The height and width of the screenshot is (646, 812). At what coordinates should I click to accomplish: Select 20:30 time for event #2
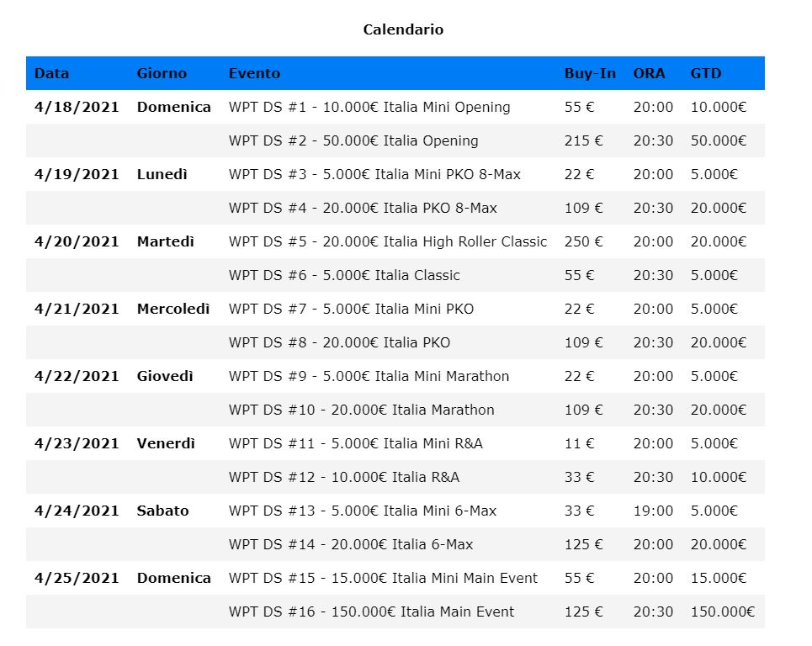click(x=653, y=140)
